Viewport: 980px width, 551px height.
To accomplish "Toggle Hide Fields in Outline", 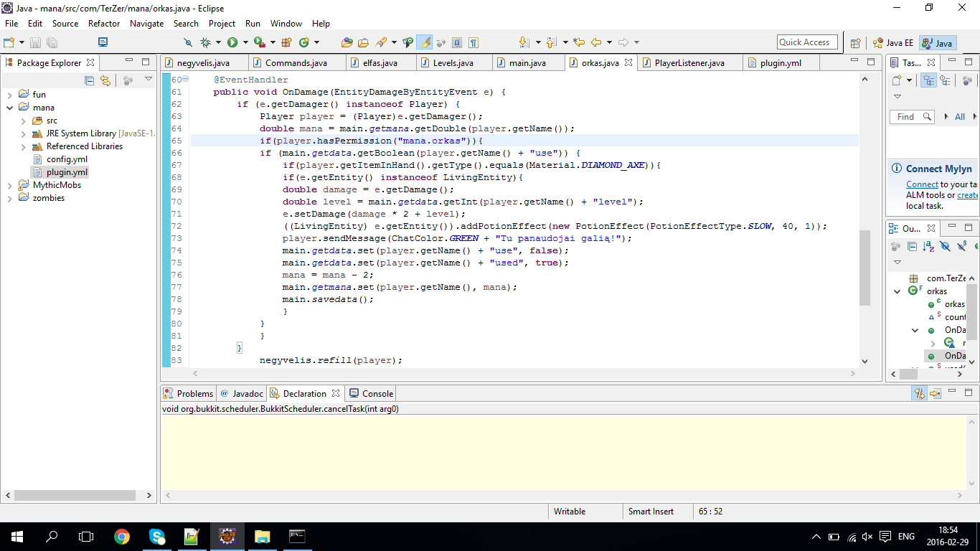I will [x=946, y=246].
